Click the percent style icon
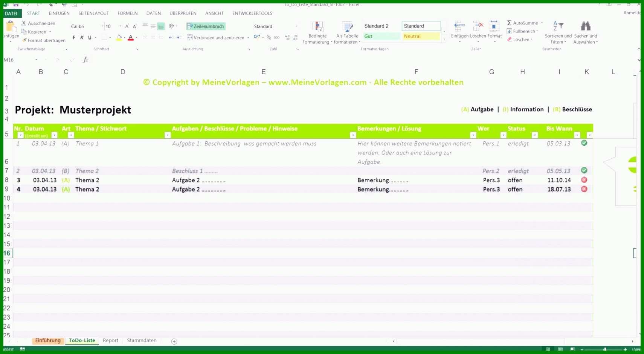This screenshot has height=354, width=644. point(269,38)
